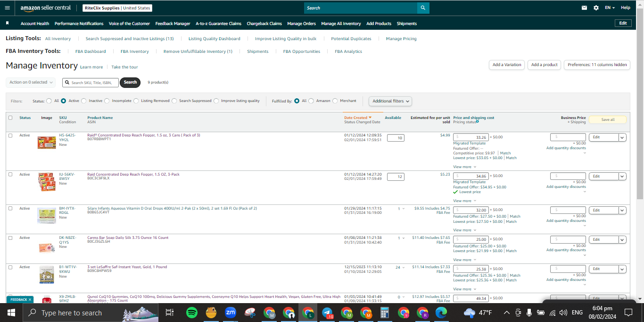Select the Search Suppressed status filter
The height and width of the screenshot is (322, 644).
[x=174, y=101]
